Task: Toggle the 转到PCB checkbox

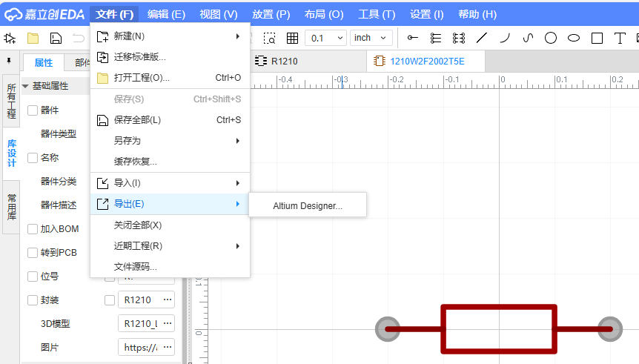Action: tap(33, 253)
